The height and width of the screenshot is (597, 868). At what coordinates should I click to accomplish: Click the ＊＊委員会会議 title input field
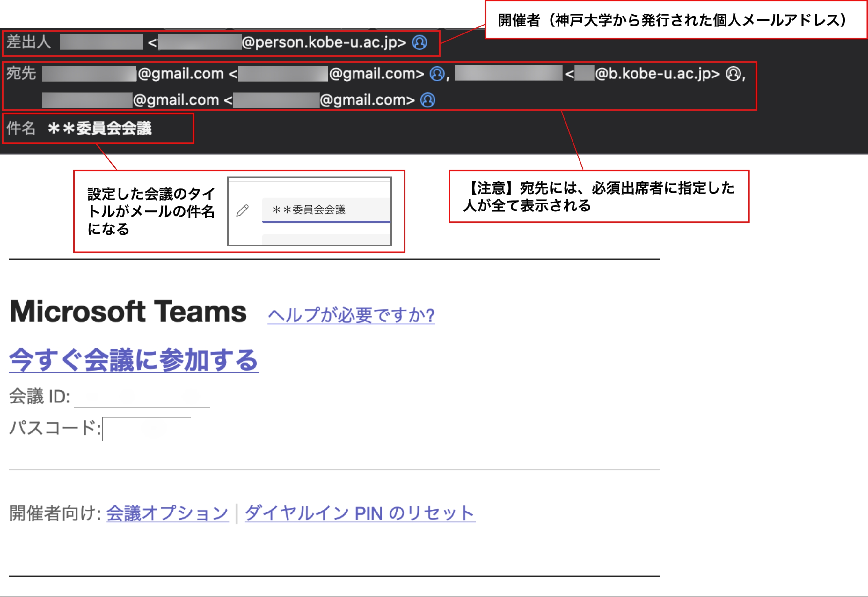326,210
